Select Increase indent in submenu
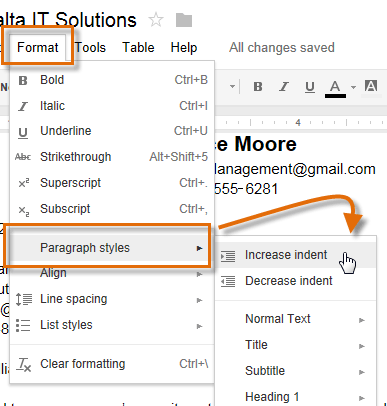 click(296, 255)
